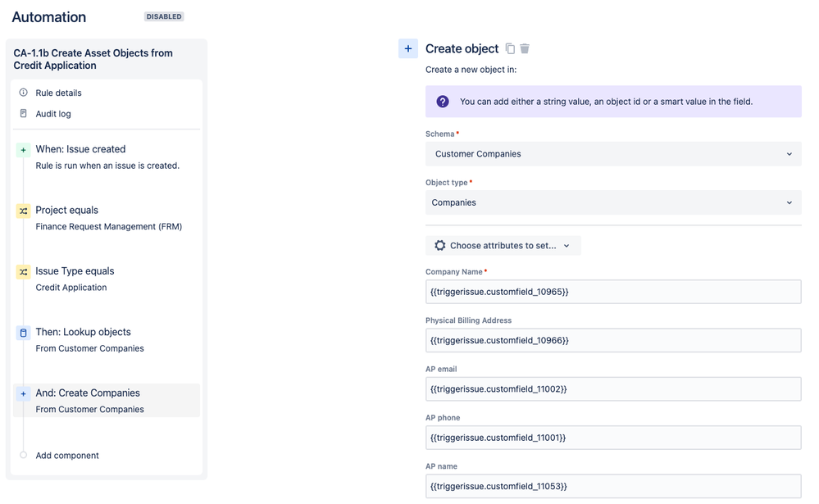The image size is (819, 504).
Task: Click the circle marker beside Add component
Action: [x=24, y=455]
